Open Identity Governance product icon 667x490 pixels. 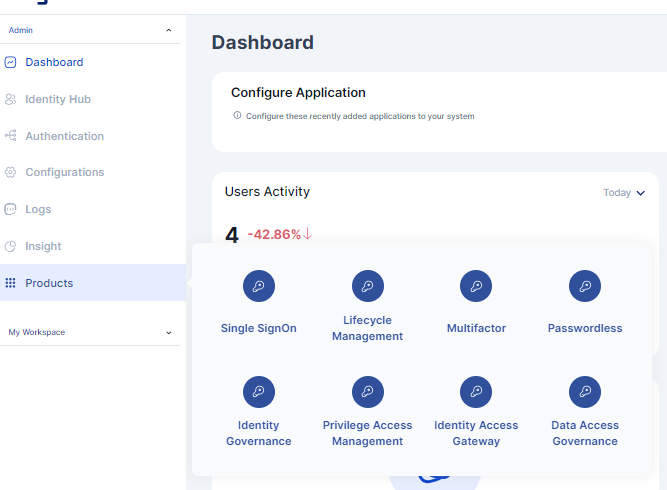(x=259, y=391)
